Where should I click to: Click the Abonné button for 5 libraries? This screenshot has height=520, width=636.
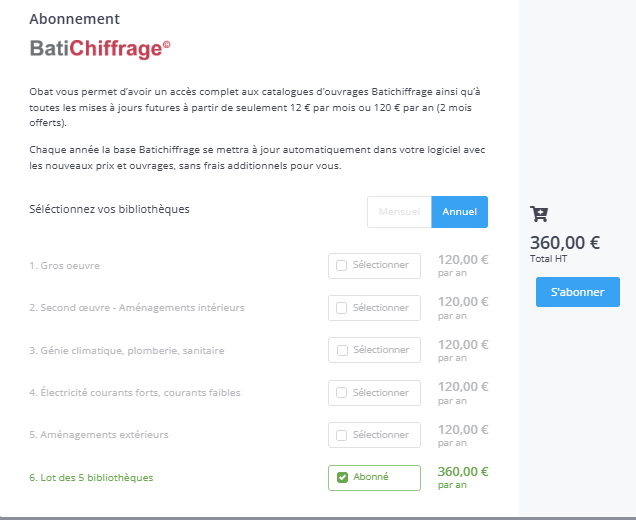(x=375, y=478)
